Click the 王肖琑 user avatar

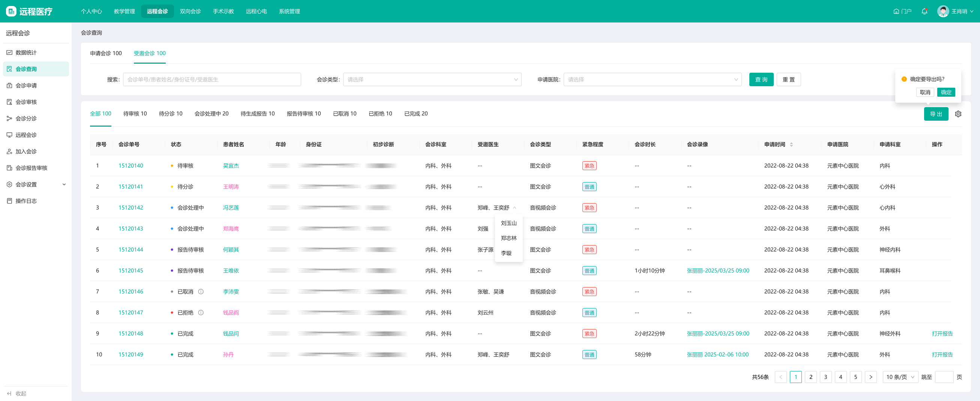click(943, 11)
